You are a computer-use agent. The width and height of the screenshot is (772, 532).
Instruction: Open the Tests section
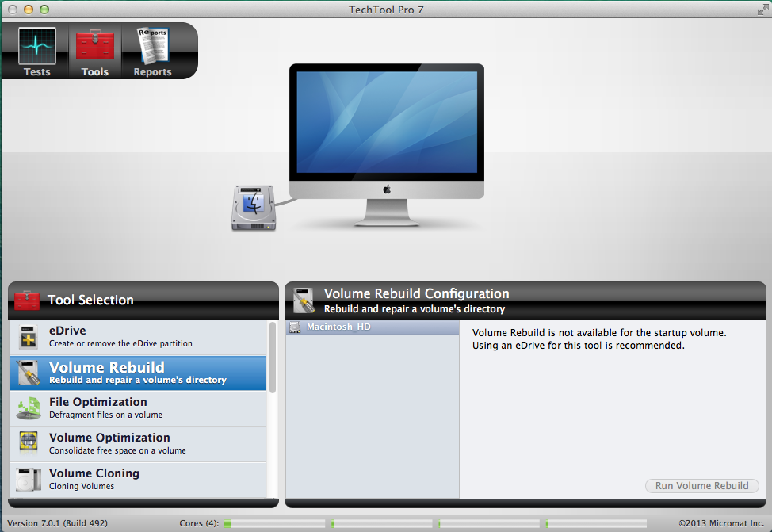coord(37,52)
